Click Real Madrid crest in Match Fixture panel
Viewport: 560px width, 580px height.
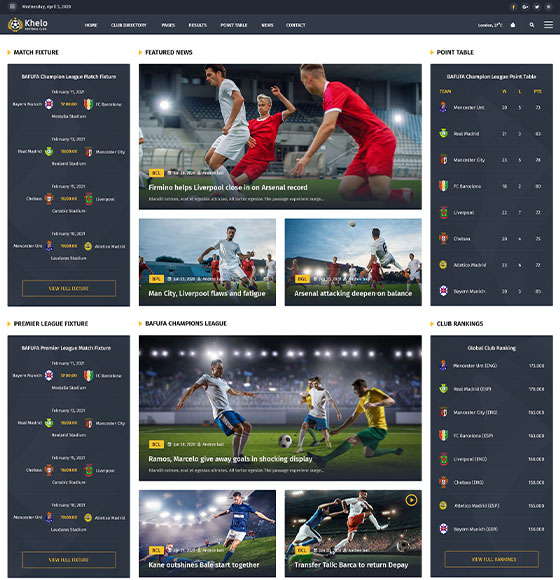pyautogui.click(x=49, y=151)
